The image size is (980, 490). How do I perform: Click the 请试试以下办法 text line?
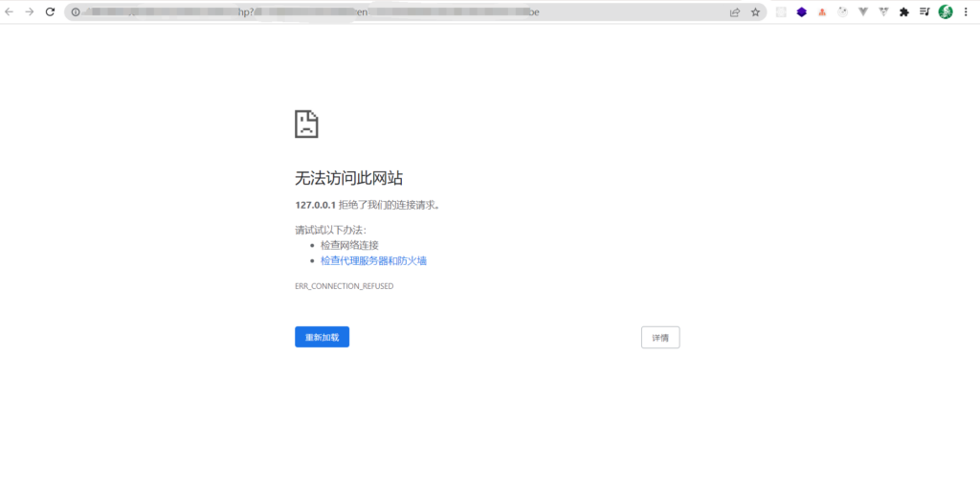tap(330, 230)
